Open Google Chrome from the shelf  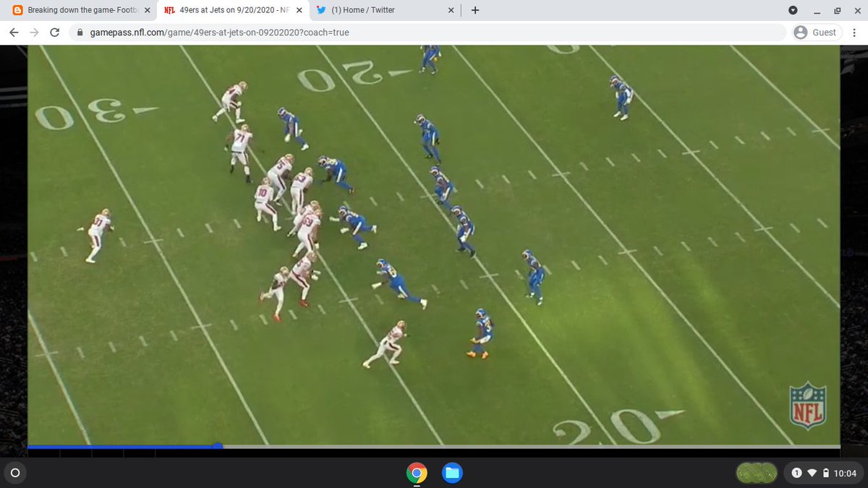(x=416, y=474)
